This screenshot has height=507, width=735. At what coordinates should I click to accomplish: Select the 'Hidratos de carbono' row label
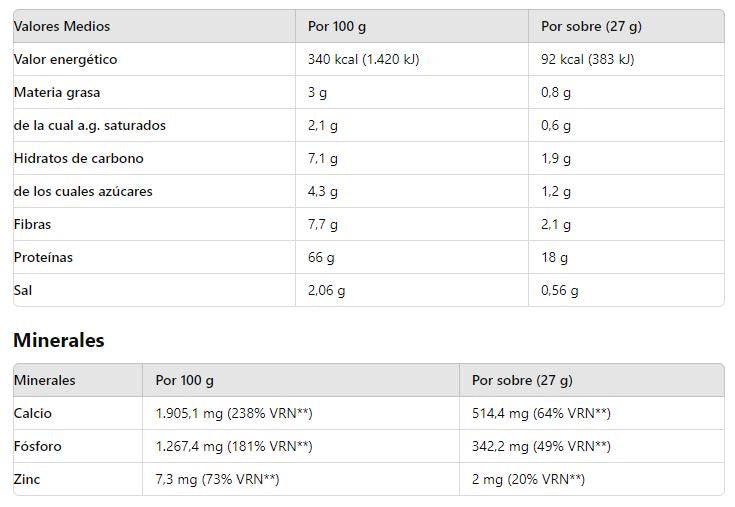(79, 158)
